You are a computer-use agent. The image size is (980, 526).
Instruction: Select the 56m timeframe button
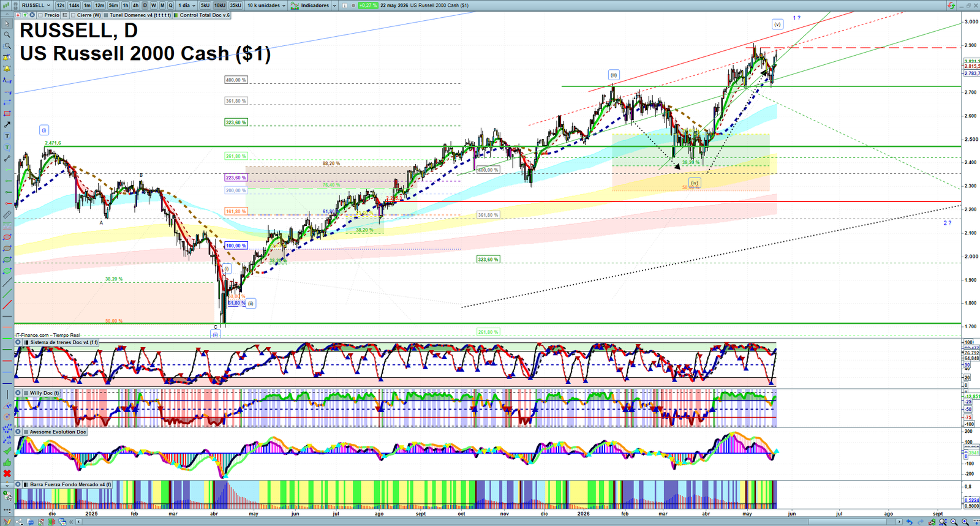113,6
